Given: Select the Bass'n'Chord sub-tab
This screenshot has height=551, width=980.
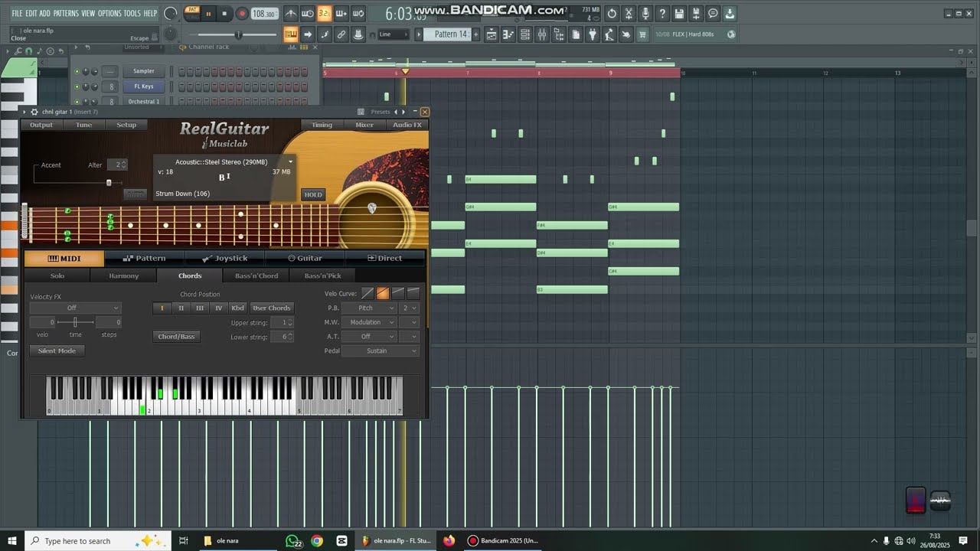Looking at the screenshot, I should (256, 275).
